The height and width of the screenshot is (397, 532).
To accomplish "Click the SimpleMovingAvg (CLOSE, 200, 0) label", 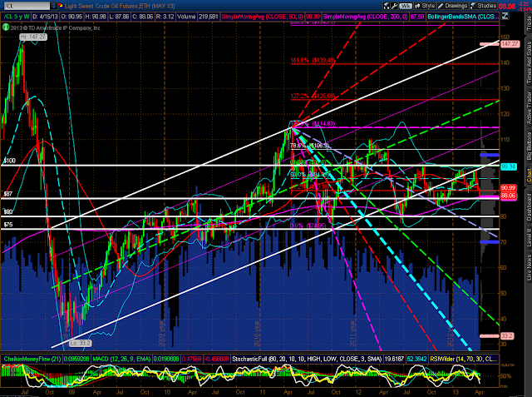I will click(366, 17).
